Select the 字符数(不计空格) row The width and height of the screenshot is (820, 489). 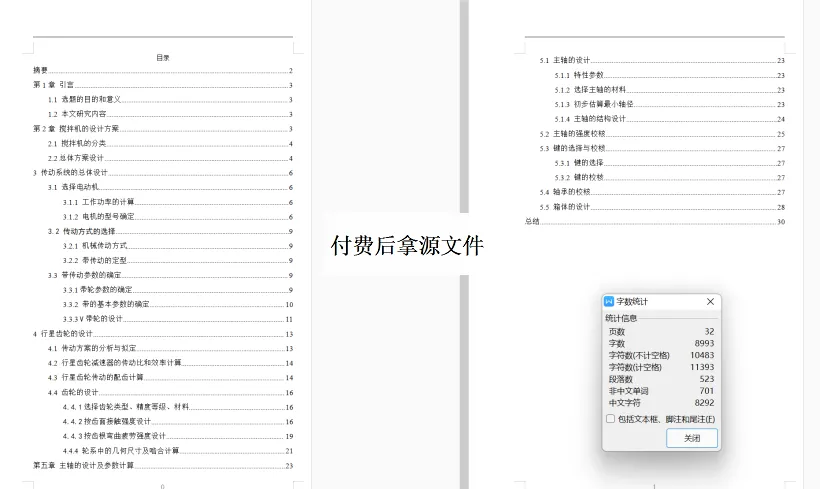[662, 355]
